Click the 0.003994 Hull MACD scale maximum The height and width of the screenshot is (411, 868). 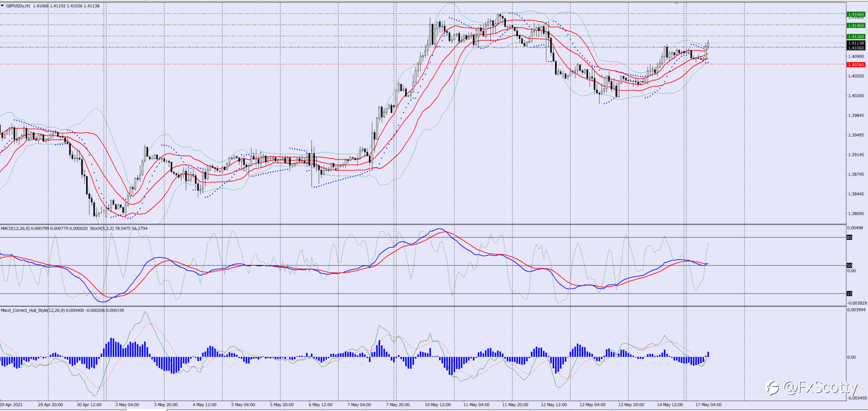click(856, 310)
